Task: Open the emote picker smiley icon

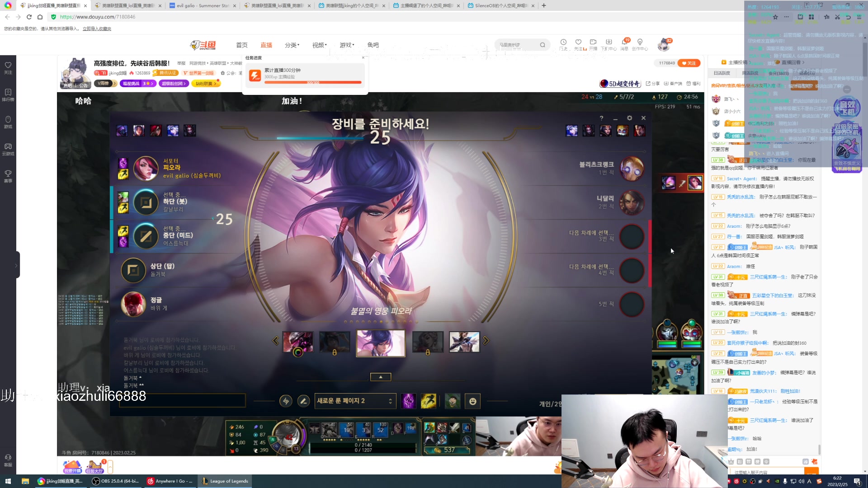Action: pyautogui.click(x=473, y=401)
